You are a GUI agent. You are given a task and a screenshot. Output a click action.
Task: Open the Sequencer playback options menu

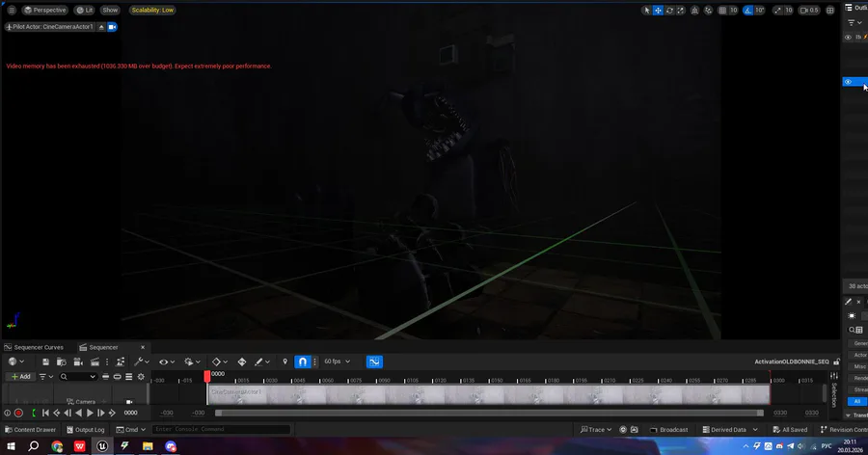point(193,361)
